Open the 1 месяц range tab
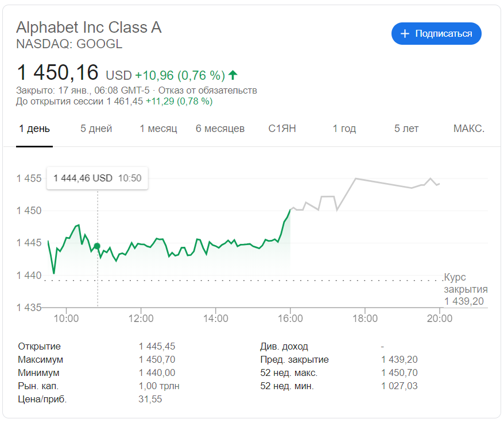Image resolution: width=504 pixels, height=423 pixels. coord(158,129)
